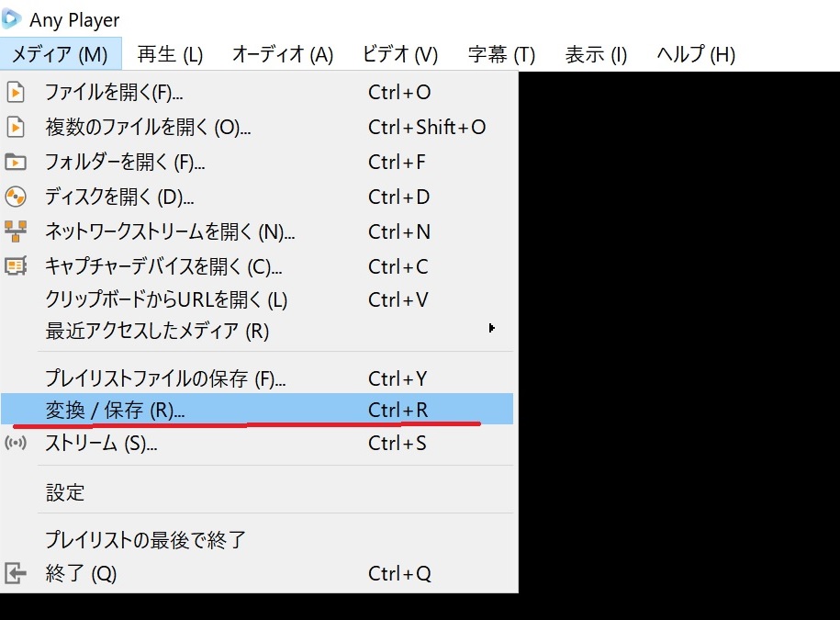This screenshot has height=620, width=840.
Task: Click the Ctrl+C shortcut text
Action: click(398, 265)
